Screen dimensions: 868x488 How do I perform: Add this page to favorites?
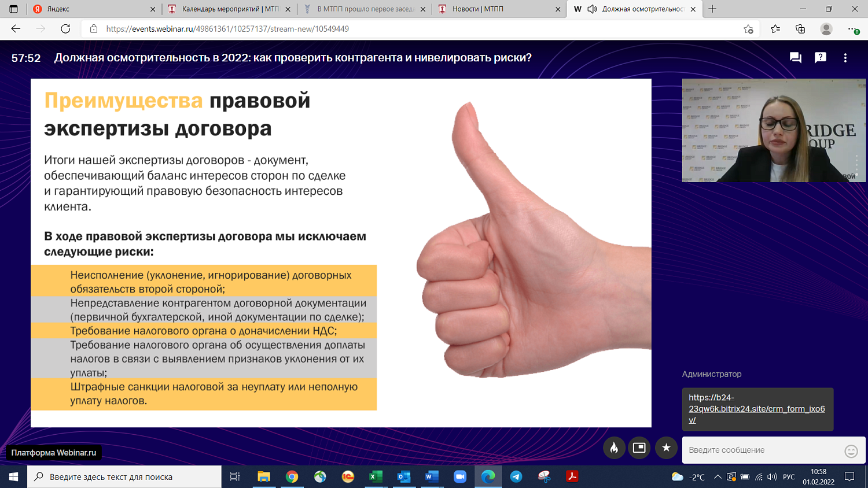pos(748,29)
